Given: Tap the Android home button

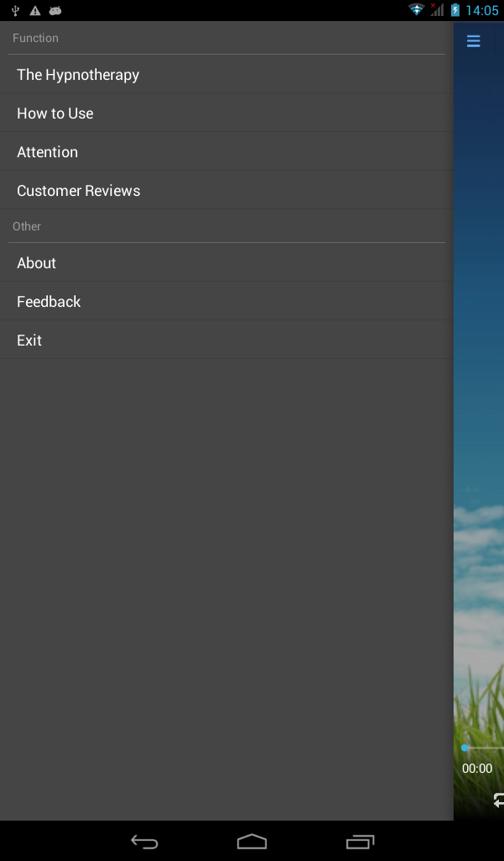Looking at the screenshot, I should click(252, 841).
